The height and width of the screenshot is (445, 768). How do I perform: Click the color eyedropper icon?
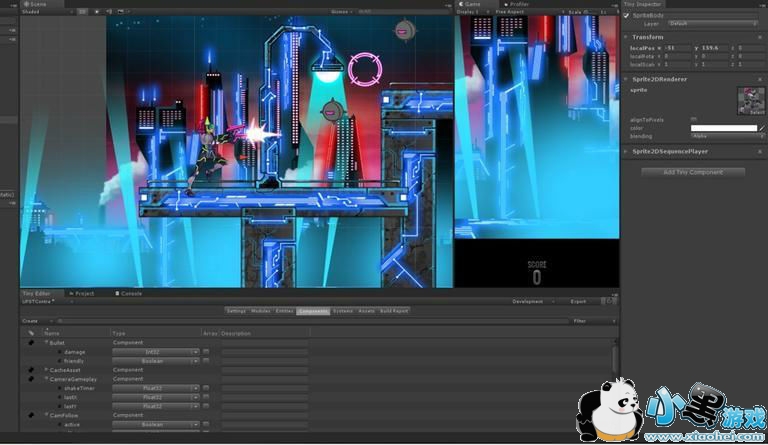[761, 128]
